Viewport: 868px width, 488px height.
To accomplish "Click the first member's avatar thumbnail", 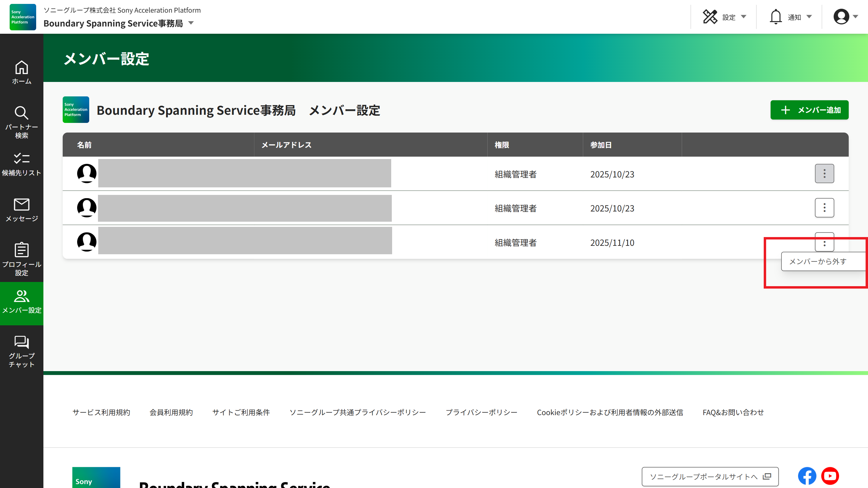I will pyautogui.click(x=86, y=174).
